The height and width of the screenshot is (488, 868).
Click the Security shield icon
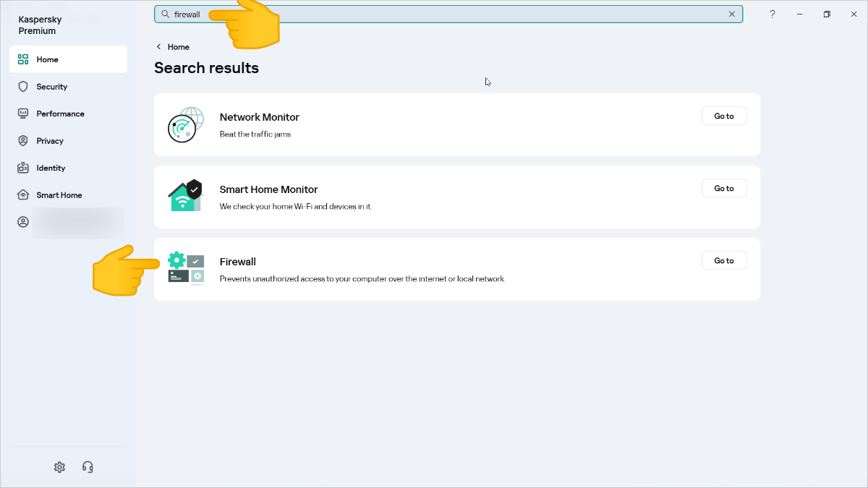23,87
